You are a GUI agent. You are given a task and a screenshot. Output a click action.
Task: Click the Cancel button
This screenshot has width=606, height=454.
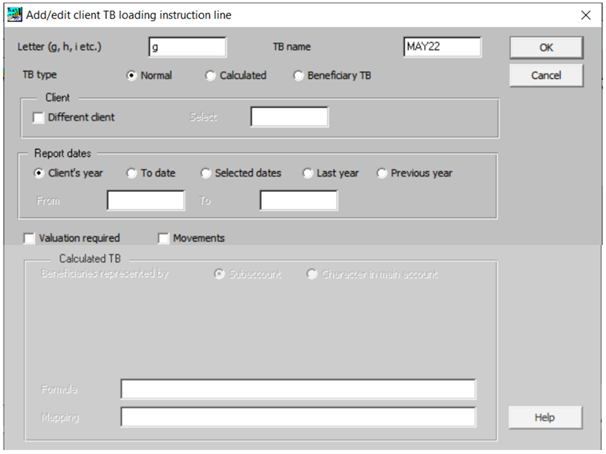tap(546, 75)
